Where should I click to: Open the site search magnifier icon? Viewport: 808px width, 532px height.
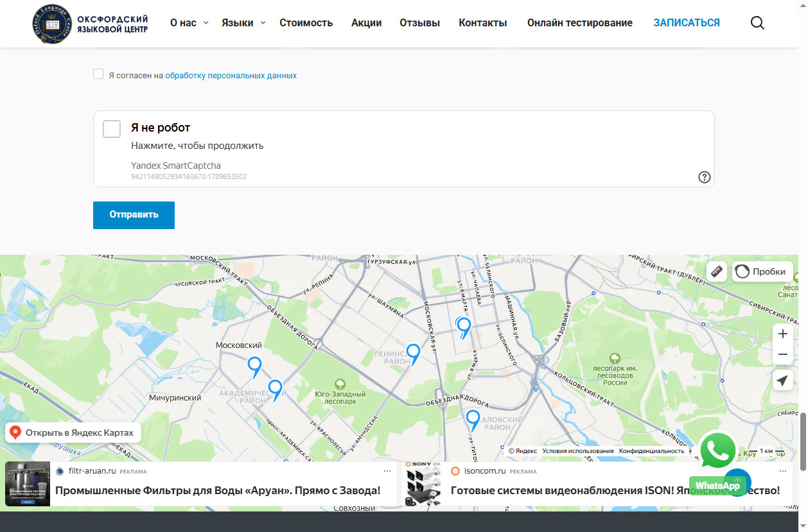757,23
